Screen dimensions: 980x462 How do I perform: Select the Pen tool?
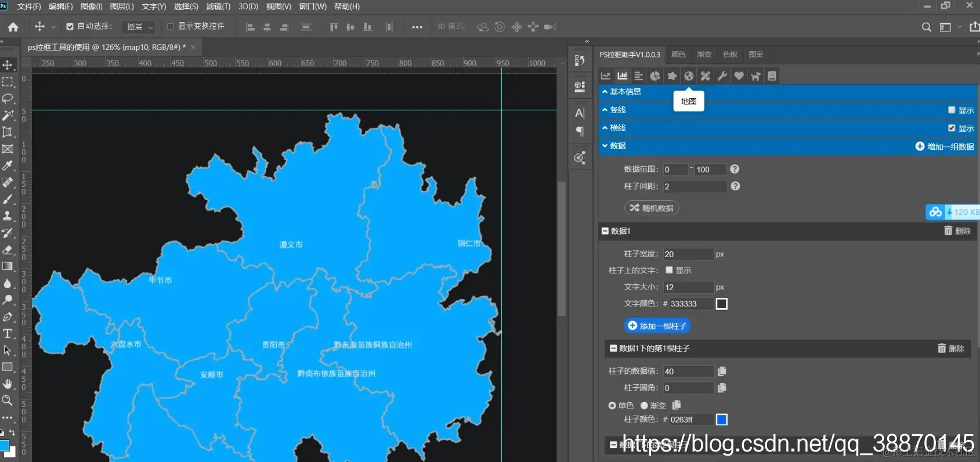click(8, 317)
